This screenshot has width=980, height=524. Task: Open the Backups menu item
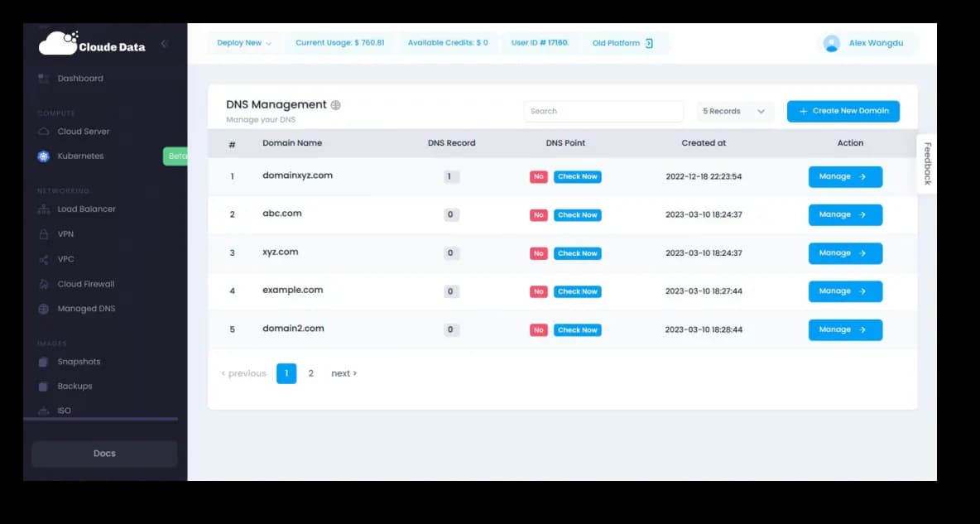pyautogui.click(x=74, y=387)
